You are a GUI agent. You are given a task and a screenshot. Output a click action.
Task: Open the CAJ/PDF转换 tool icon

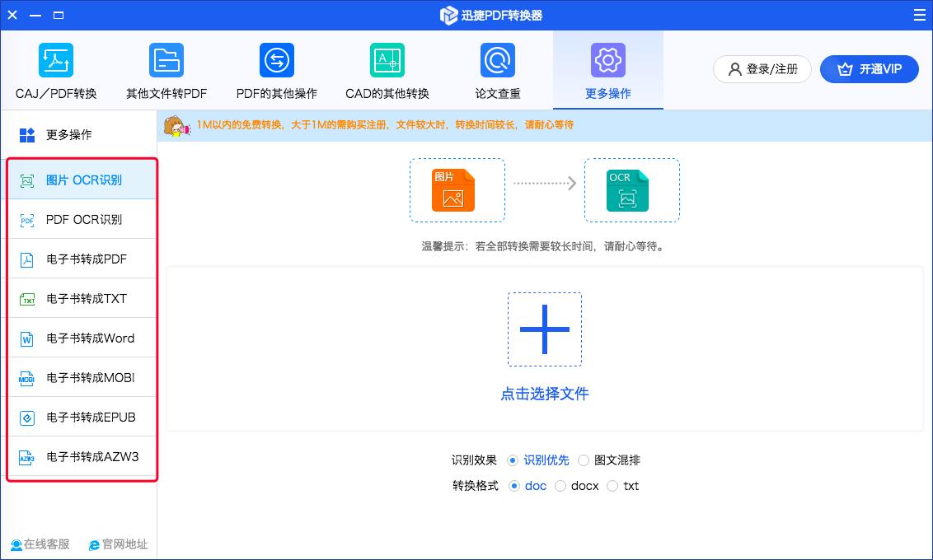pyautogui.click(x=56, y=61)
